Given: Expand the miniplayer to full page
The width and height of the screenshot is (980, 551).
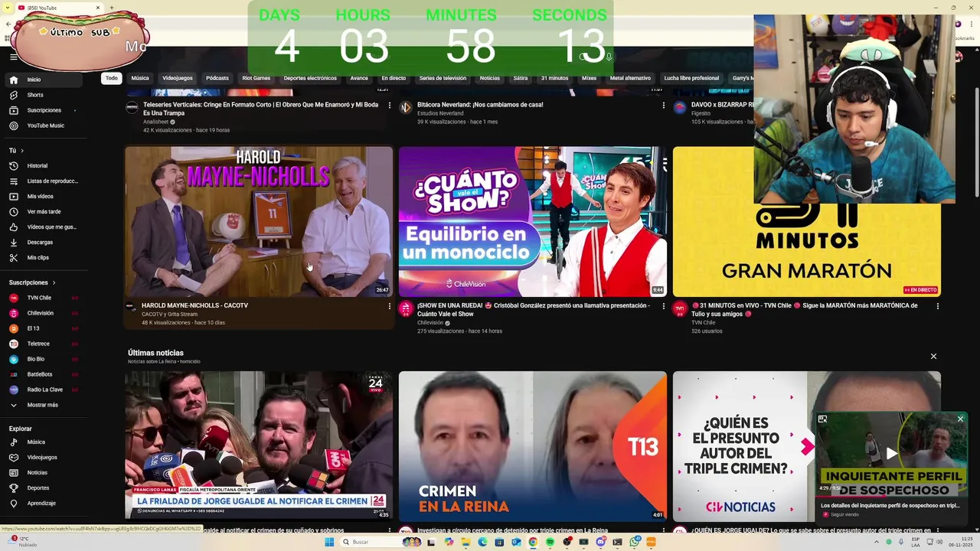Looking at the screenshot, I should (822, 419).
